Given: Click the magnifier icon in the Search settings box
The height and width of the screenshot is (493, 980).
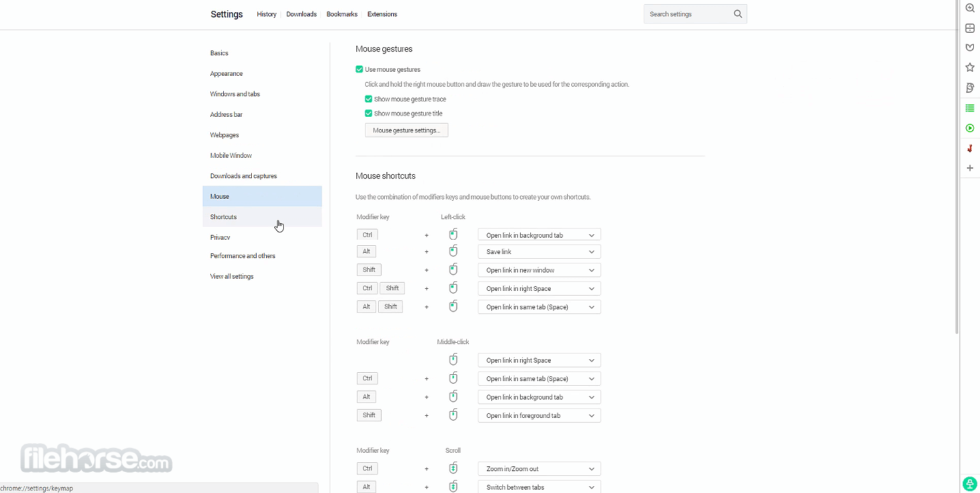Looking at the screenshot, I should pos(738,14).
